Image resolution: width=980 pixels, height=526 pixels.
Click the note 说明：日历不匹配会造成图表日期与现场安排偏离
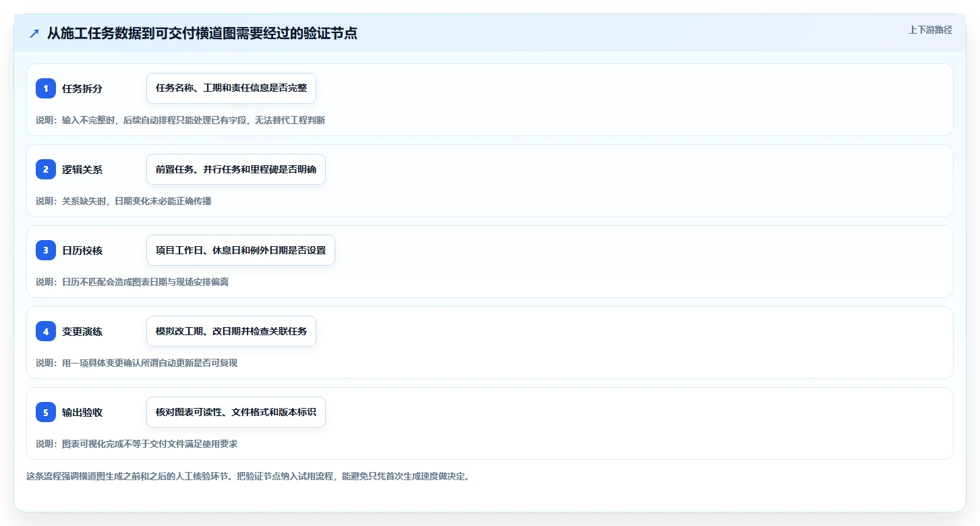pyautogui.click(x=132, y=282)
